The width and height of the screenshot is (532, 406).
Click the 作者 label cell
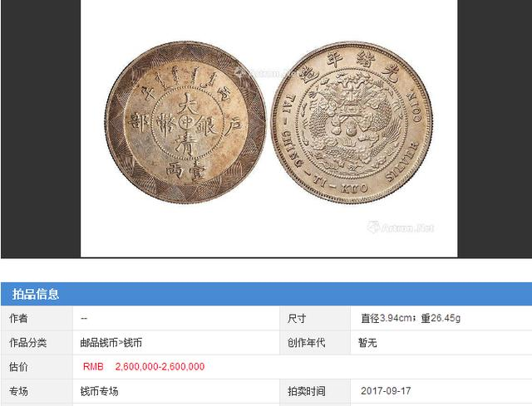coord(37,318)
